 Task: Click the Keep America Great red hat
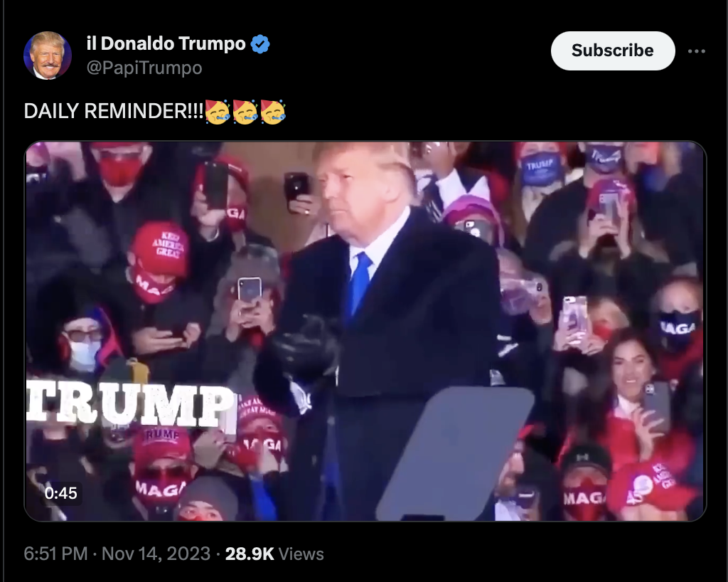pos(160,247)
